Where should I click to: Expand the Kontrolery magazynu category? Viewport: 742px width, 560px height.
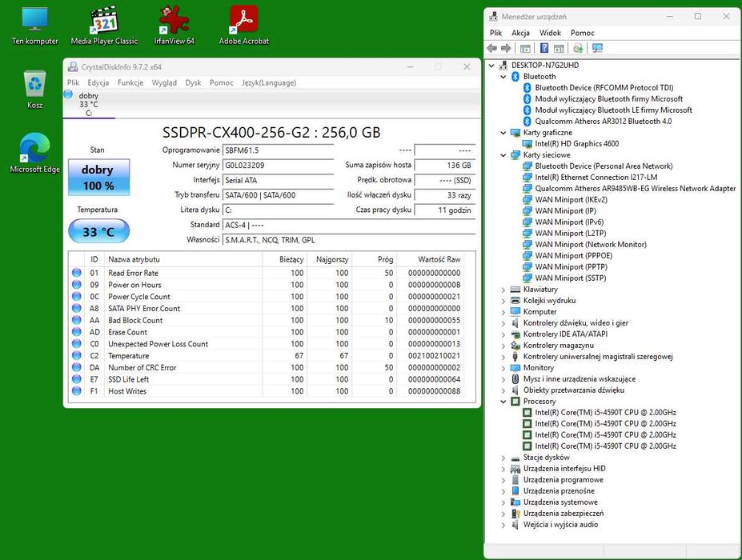point(503,346)
